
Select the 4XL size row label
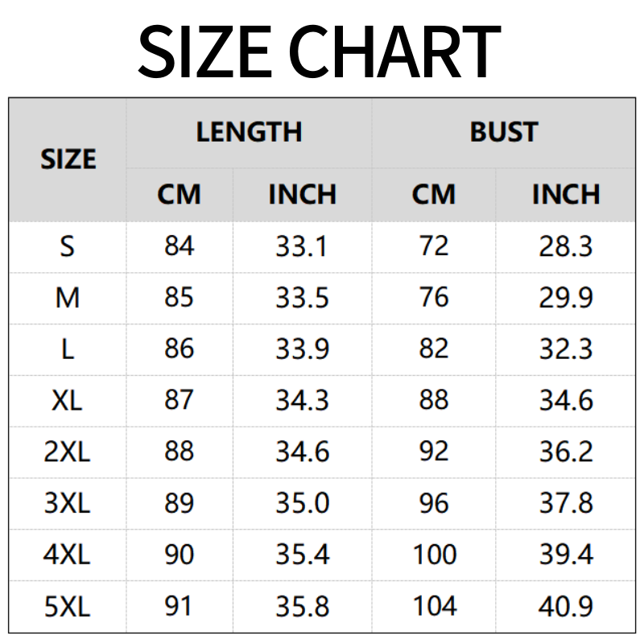pos(68,555)
